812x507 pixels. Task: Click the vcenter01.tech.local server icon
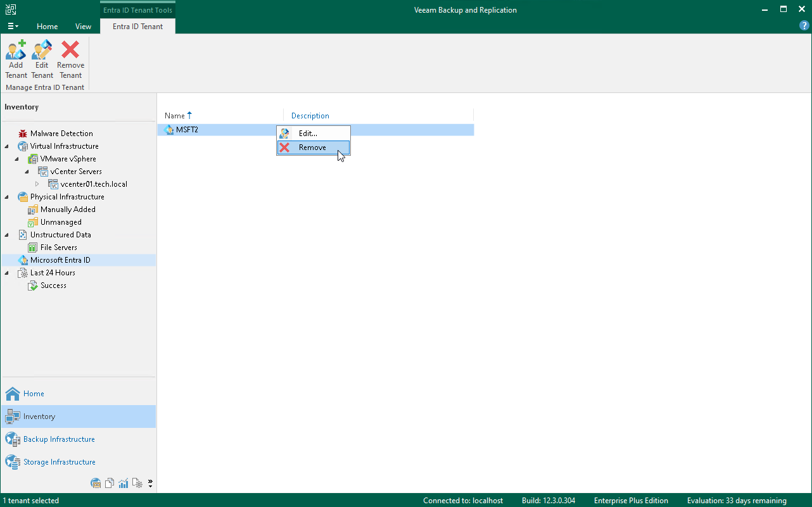point(53,184)
